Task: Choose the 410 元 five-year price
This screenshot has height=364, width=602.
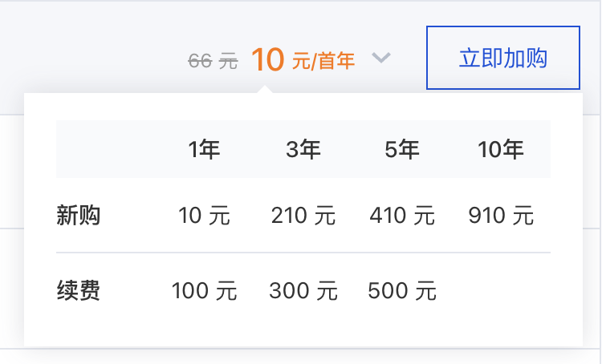Action: pyautogui.click(x=402, y=216)
